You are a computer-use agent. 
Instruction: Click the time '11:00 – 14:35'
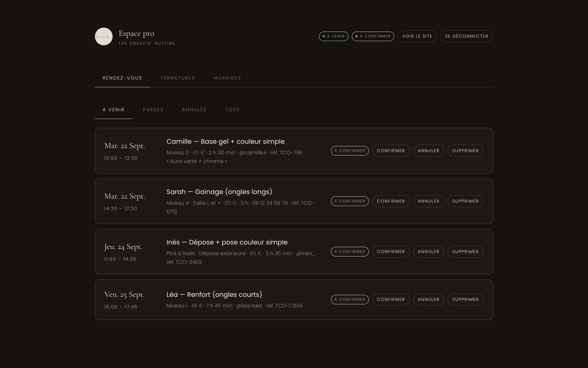point(120,259)
